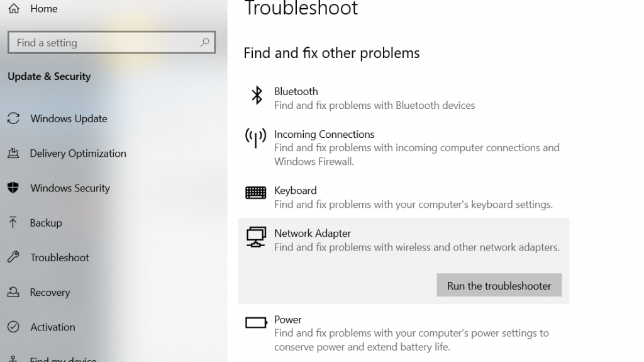This screenshot has height=362, width=644.
Task: Click the search magnifier icon
Action: (204, 43)
